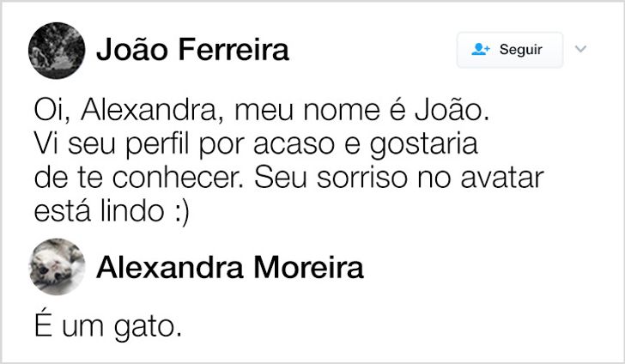The image size is (625, 364).
Task: Click the surname "Ferreira" in the header
Action: (x=234, y=50)
